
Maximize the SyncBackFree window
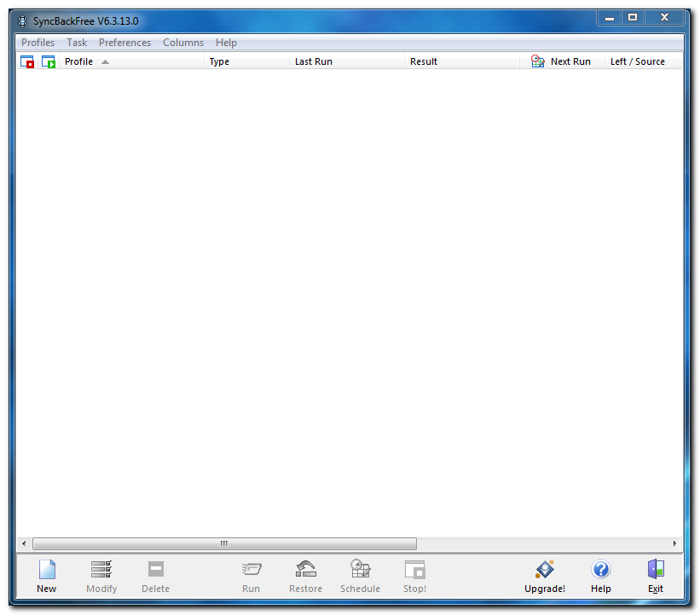point(633,18)
